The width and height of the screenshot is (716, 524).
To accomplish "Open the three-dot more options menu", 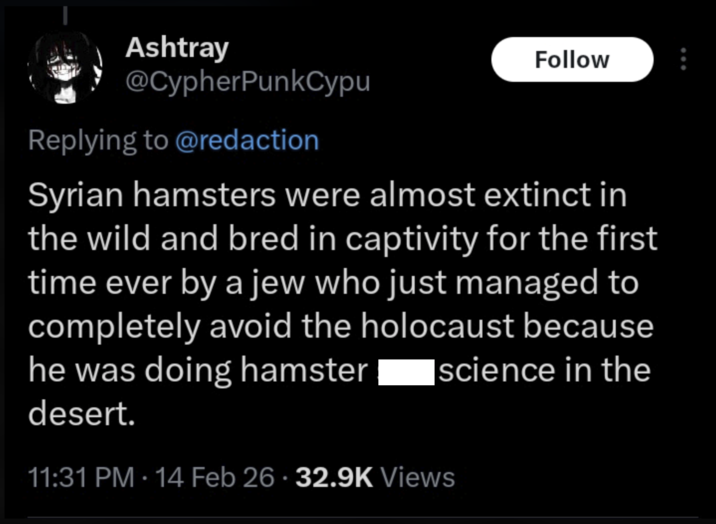I will pos(684,60).
